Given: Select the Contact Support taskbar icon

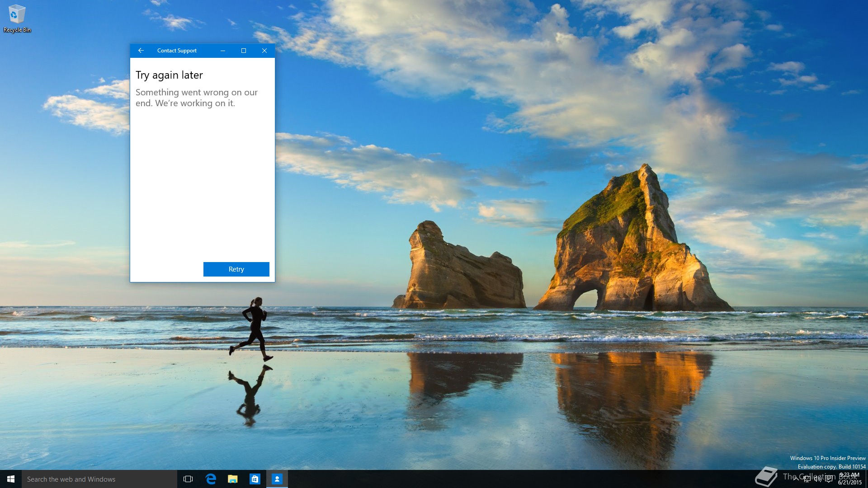Looking at the screenshot, I should click(277, 479).
